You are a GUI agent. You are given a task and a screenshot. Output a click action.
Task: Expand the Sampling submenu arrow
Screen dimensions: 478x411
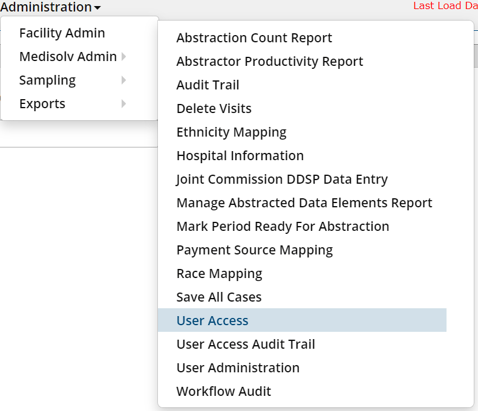[124, 80]
